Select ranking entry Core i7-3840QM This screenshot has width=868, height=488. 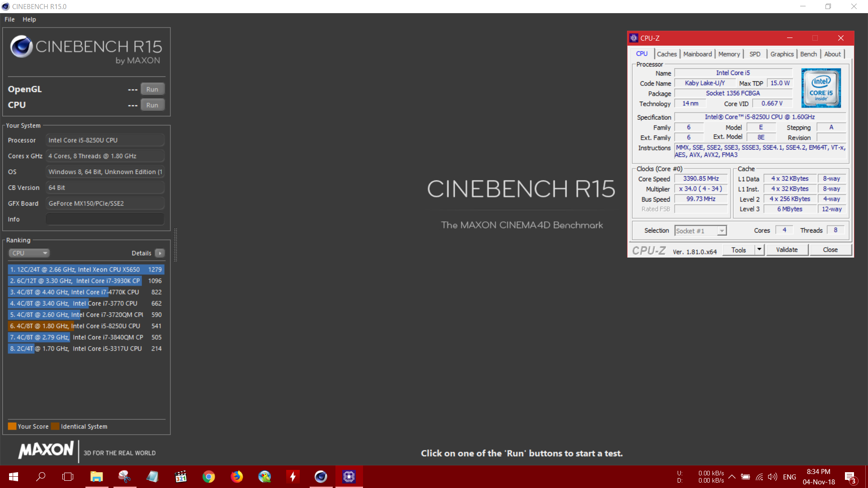pyautogui.click(x=86, y=337)
